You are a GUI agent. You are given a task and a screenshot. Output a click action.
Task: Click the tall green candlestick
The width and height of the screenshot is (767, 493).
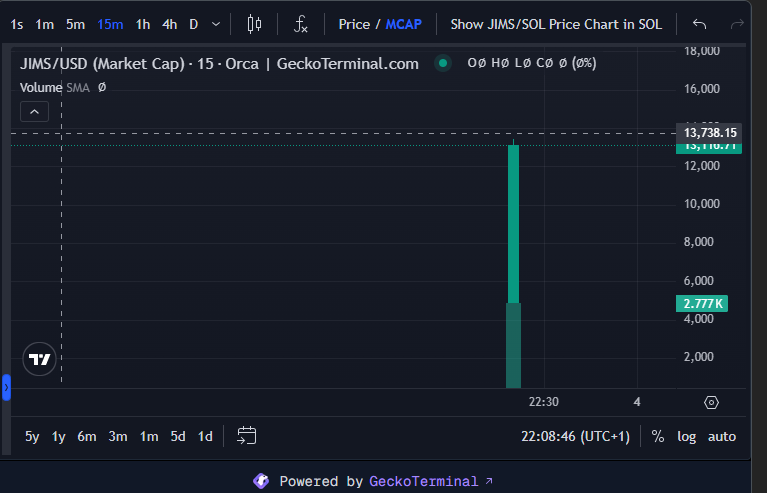coord(513,223)
